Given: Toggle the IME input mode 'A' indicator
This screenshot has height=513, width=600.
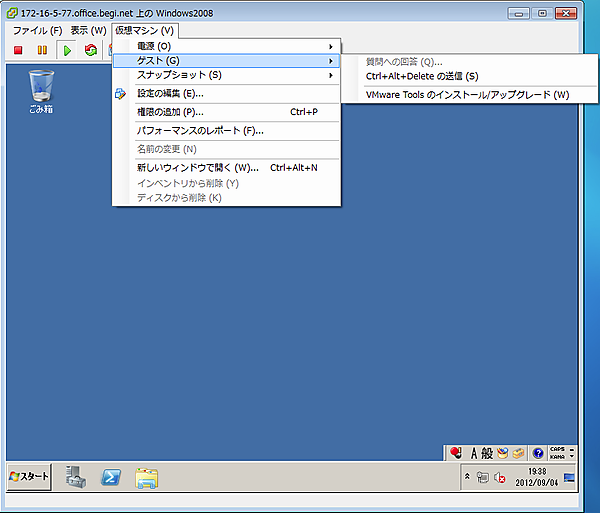Looking at the screenshot, I should pos(475,452).
